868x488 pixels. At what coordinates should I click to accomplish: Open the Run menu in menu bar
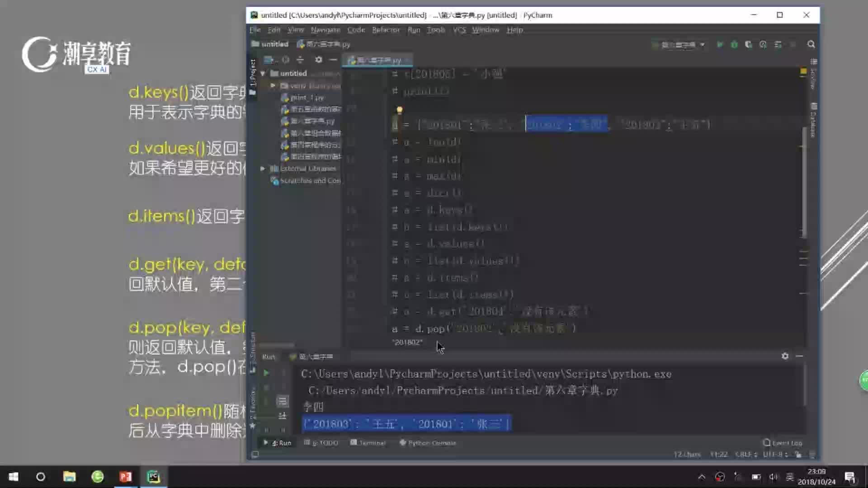click(x=414, y=30)
